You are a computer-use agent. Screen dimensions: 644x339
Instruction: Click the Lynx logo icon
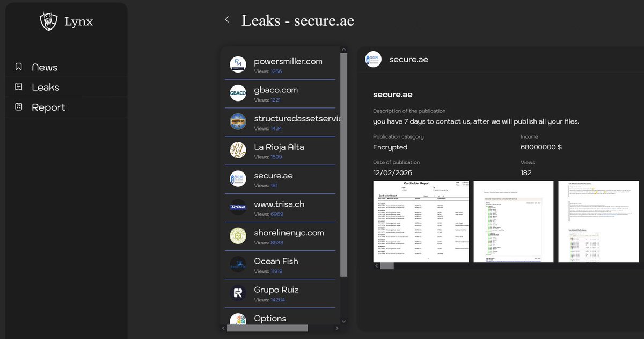(x=48, y=21)
